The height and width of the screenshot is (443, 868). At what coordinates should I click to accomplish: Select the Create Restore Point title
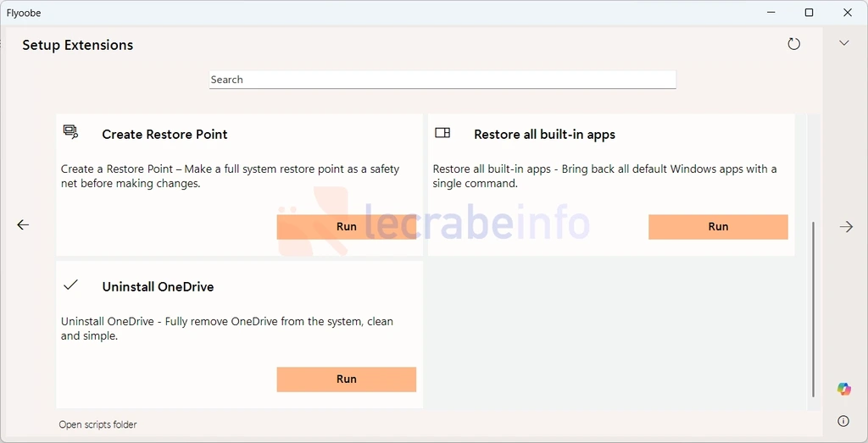tap(165, 135)
